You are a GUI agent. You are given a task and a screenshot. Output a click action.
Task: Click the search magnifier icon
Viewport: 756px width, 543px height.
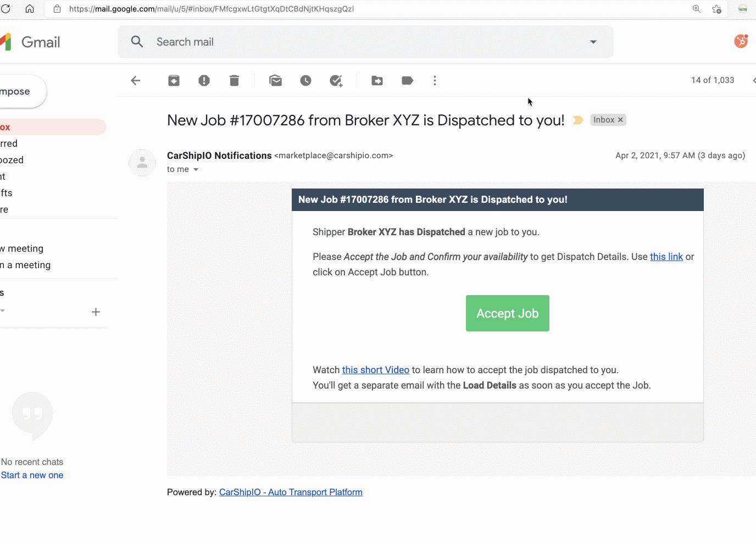tap(137, 42)
